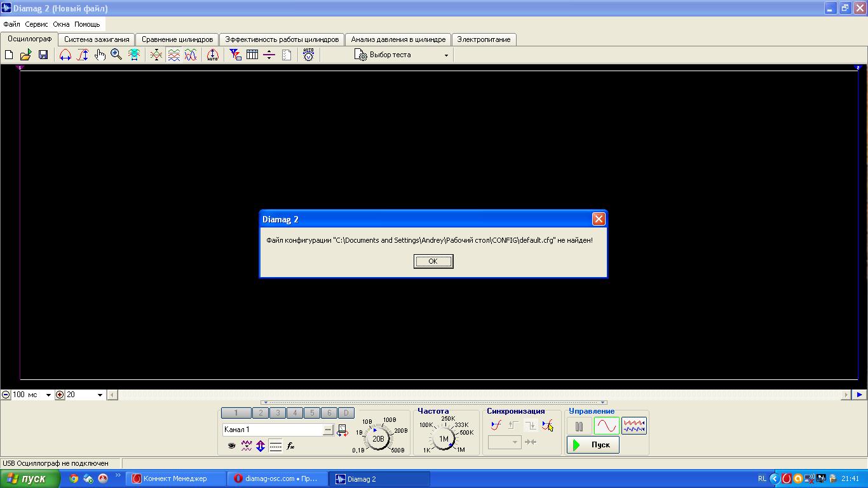Click the fx function icon
This screenshot has height=488, width=868.
click(290, 446)
